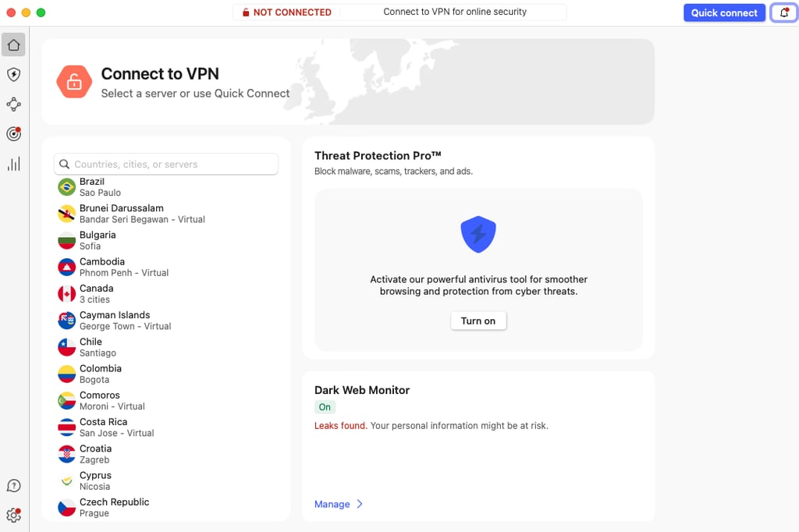Click "San Jose - Virtual" city label

coord(117,433)
